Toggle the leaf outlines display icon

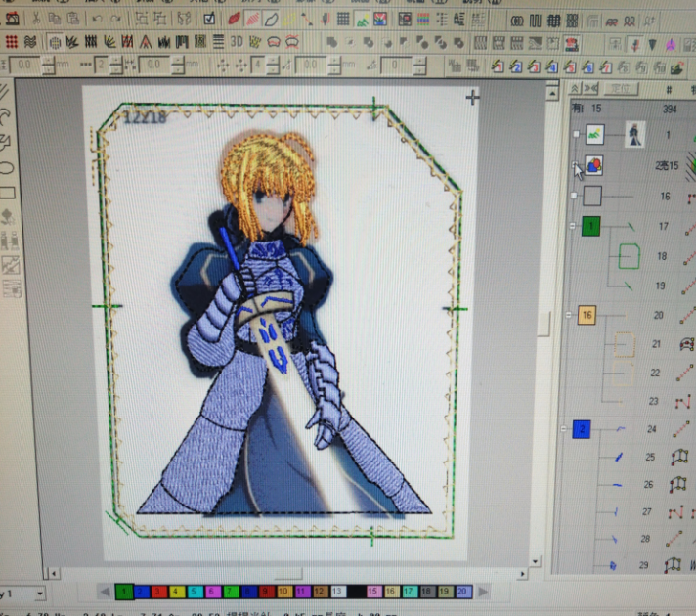(271, 20)
